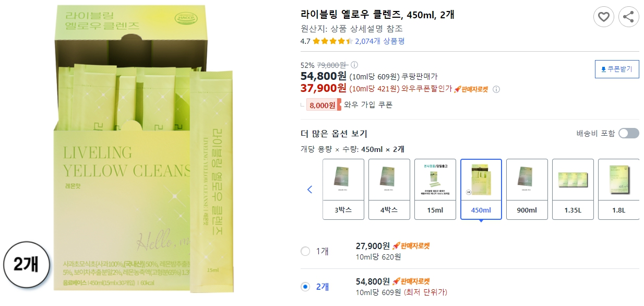Add product to wishlist with heart icon
The image size is (644, 306).
[x=604, y=17]
